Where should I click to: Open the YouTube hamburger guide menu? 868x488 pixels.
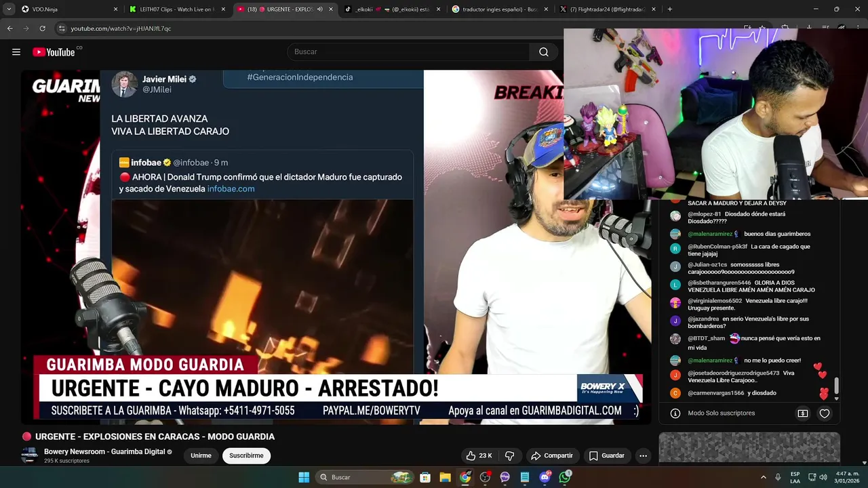(16, 52)
